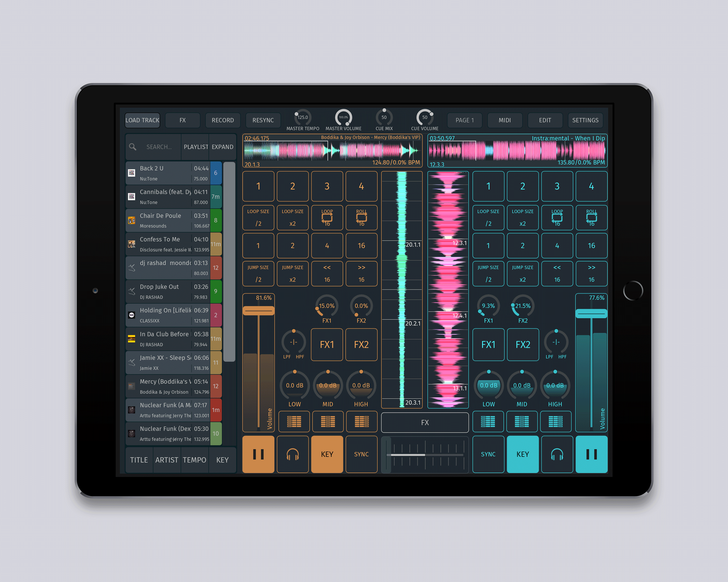Click the search magnifier icon
The image size is (728, 582).
click(x=133, y=147)
